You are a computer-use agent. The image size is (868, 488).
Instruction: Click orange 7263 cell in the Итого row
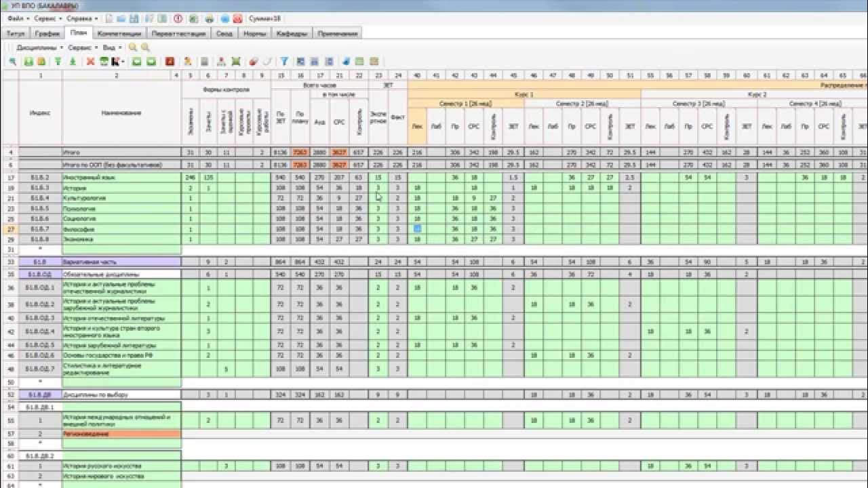300,153
